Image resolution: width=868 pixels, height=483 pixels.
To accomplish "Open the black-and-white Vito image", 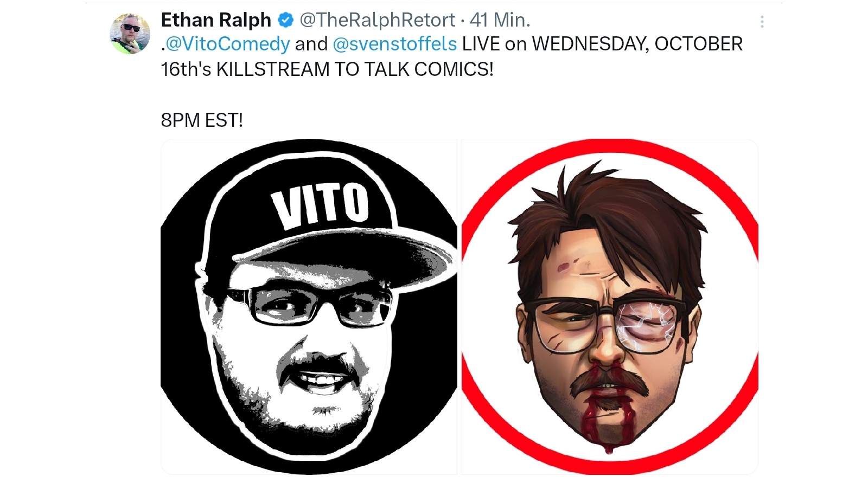I will 309,307.
